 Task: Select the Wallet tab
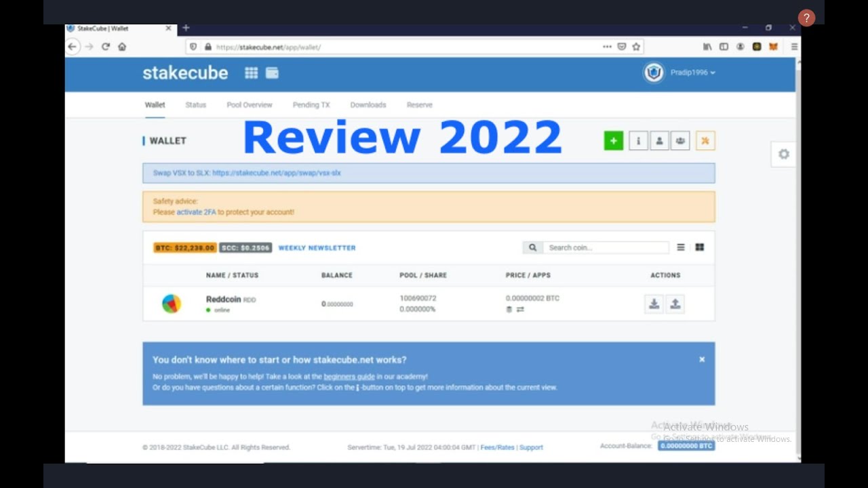point(155,105)
